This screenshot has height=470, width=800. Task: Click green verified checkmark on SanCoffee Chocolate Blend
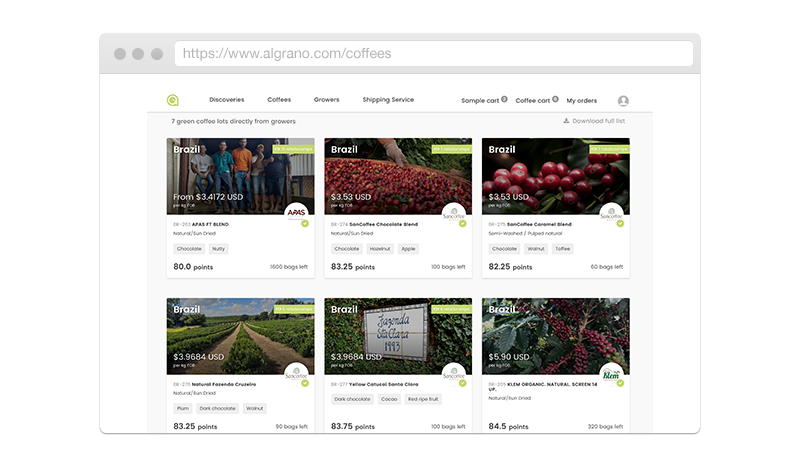463,224
